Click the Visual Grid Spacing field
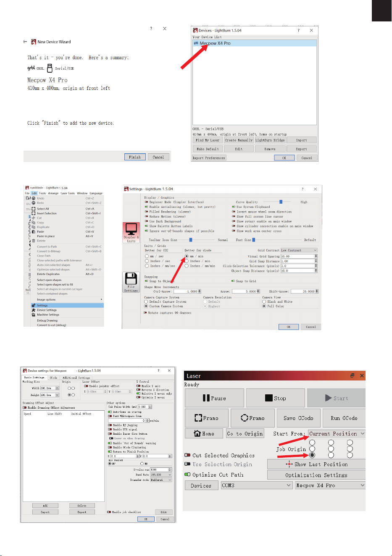Screen dimensions: 392x556 click(x=297, y=256)
